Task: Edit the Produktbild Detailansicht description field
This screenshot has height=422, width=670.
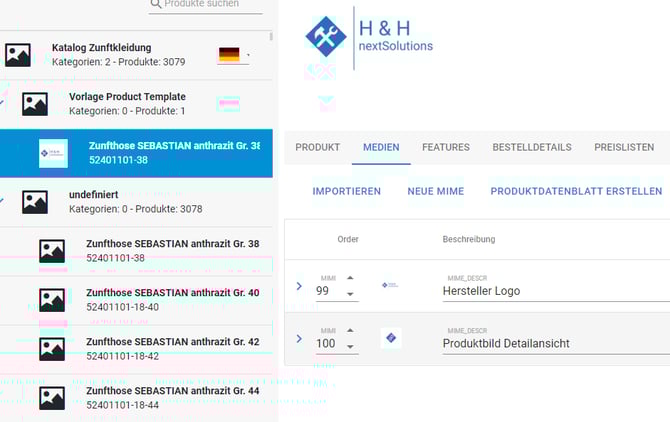Action: [x=555, y=343]
